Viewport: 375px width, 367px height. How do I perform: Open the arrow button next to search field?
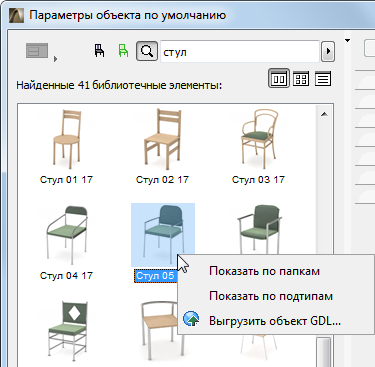tap(328, 51)
